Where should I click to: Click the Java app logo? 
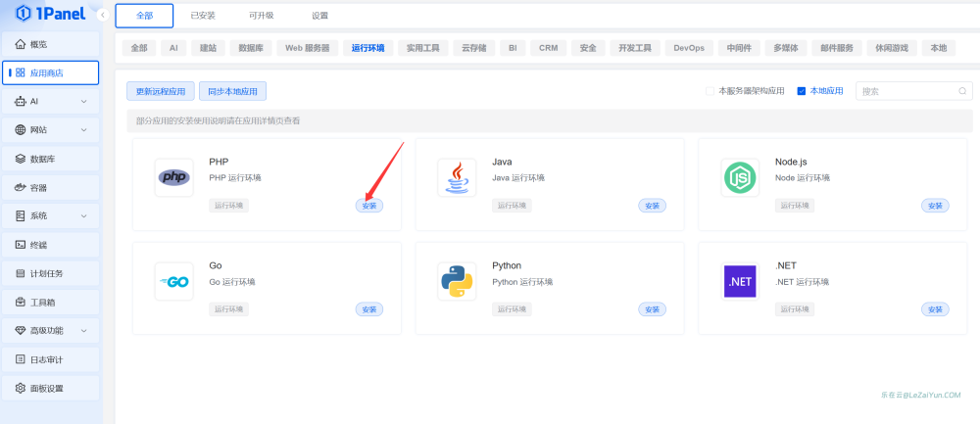pos(457,178)
